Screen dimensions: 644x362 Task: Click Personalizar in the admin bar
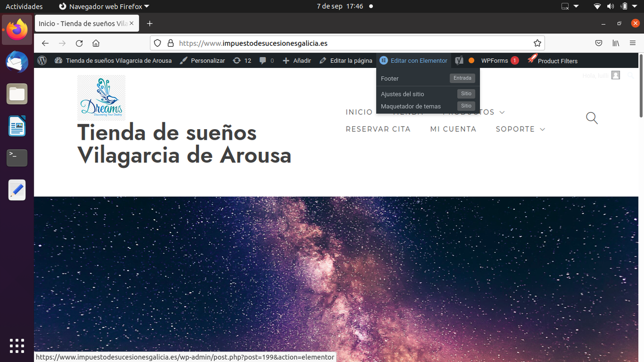202,60
